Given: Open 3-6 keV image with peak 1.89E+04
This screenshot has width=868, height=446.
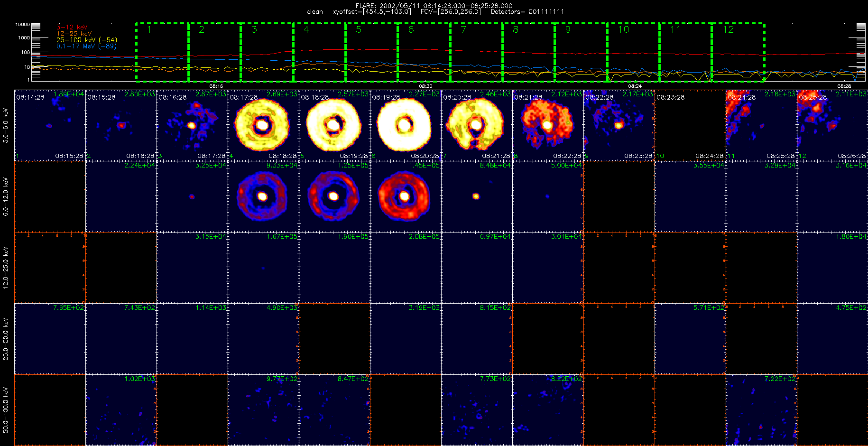Looking at the screenshot, I should coord(50,125).
